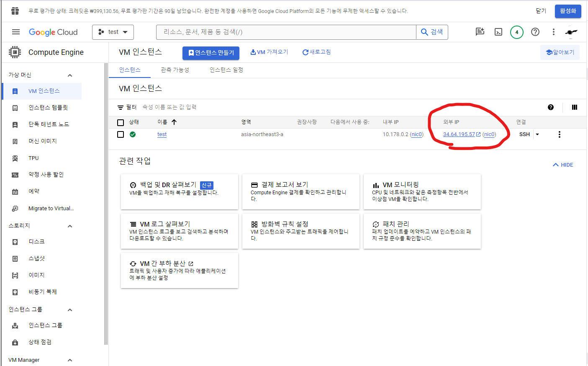Click the 예약 calendar icon
Viewport: 588px width, 366px height.
pos(15,192)
